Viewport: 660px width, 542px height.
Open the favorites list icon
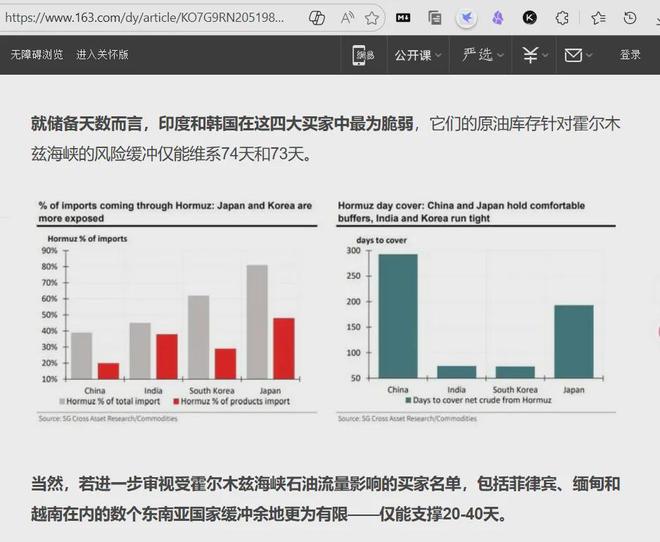pyautogui.click(x=598, y=17)
